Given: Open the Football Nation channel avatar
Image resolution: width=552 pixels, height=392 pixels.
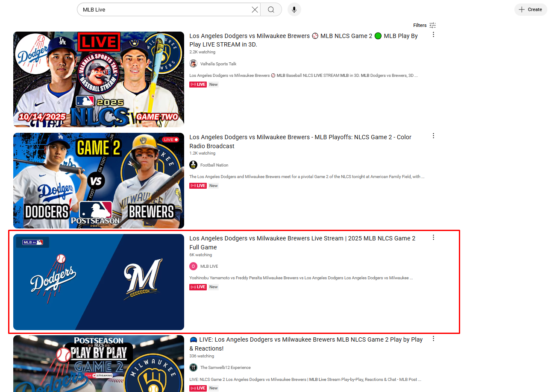Looking at the screenshot, I should pyautogui.click(x=193, y=165).
